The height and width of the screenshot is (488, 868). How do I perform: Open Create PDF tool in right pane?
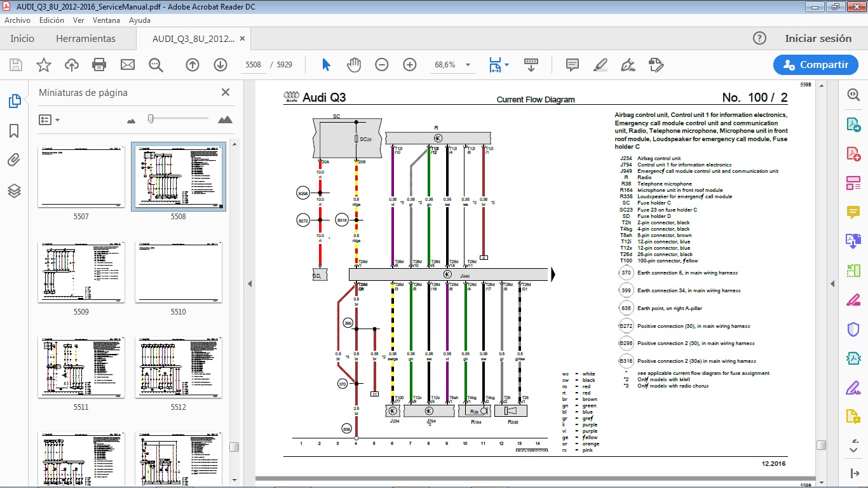click(x=853, y=153)
